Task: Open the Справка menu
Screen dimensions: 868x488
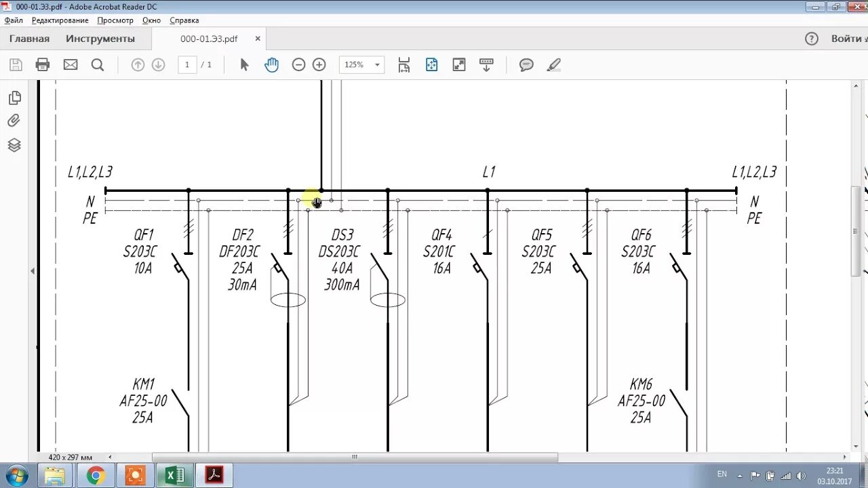Action: [184, 20]
